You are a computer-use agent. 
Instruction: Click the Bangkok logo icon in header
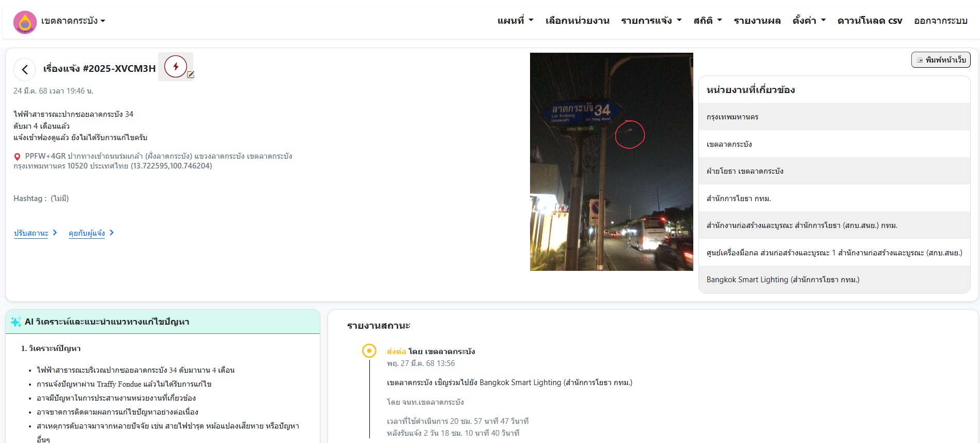tap(25, 22)
